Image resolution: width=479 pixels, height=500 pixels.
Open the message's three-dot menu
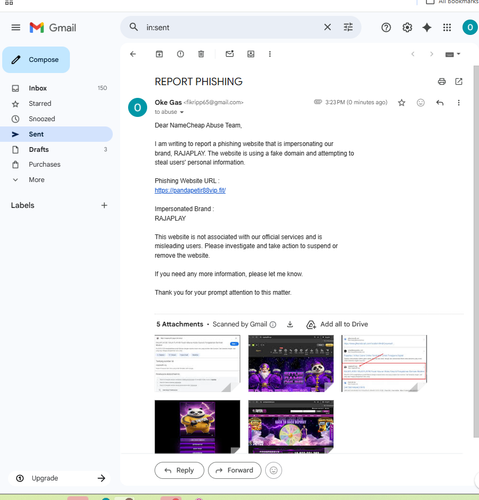(459, 103)
